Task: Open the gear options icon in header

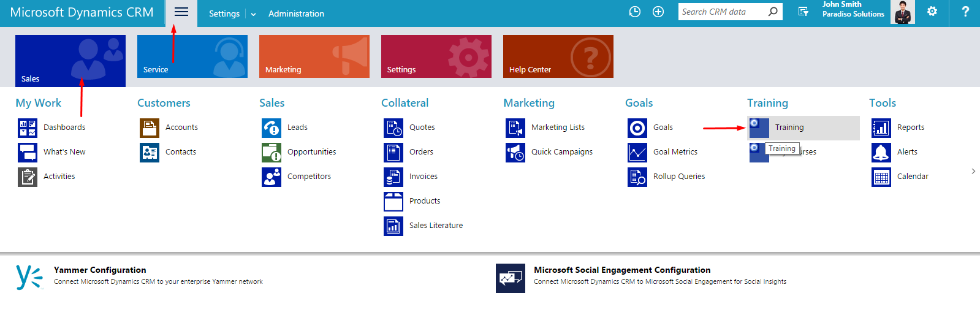Action: click(x=932, y=11)
